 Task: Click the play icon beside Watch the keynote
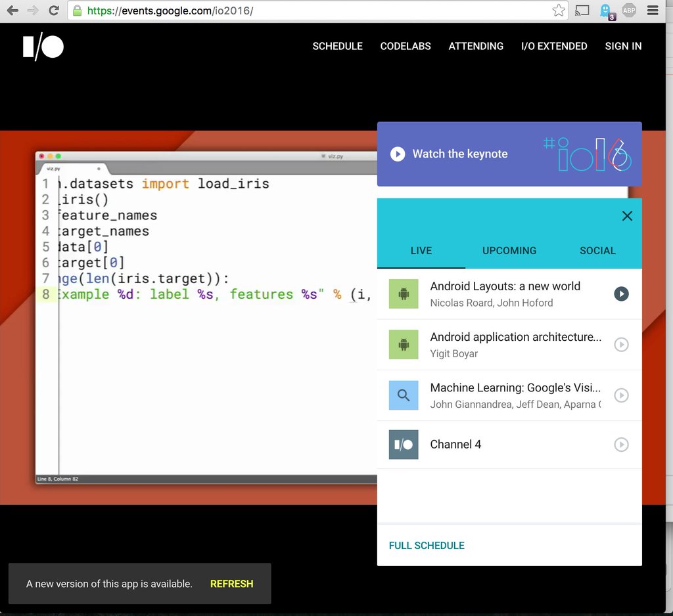(x=398, y=154)
